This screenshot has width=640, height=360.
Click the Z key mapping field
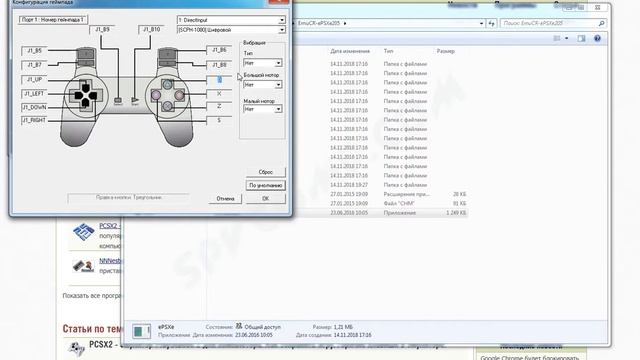tap(219, 107)
